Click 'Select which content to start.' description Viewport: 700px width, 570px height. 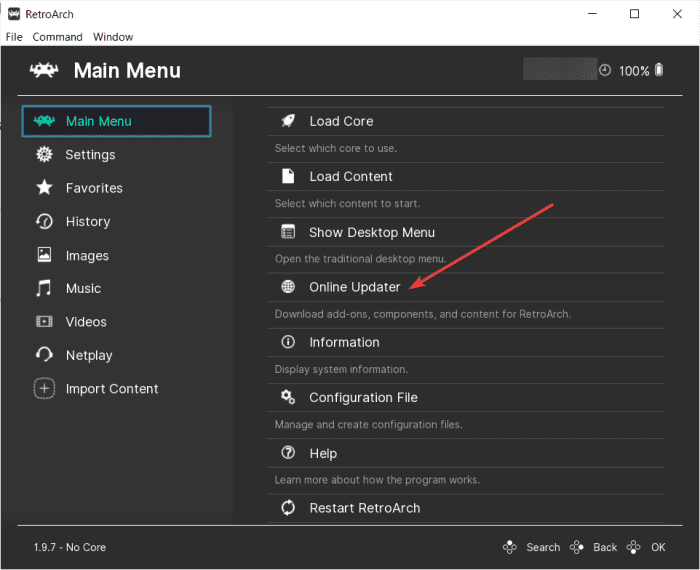click(x=347, y=204)
